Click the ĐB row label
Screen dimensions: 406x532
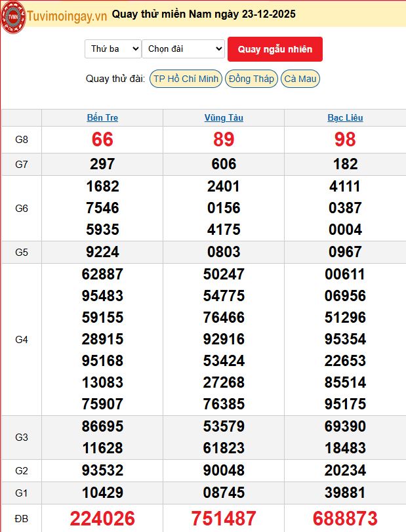tap(22, 519)
